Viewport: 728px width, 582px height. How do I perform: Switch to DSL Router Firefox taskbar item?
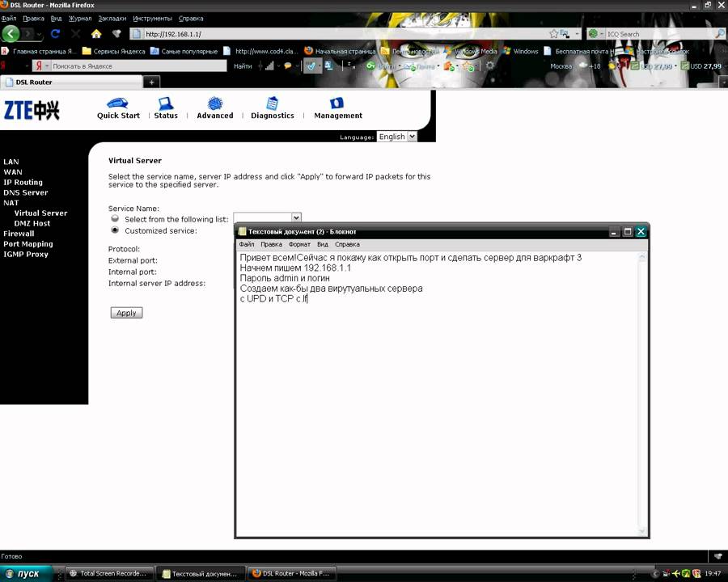(291, 574)
